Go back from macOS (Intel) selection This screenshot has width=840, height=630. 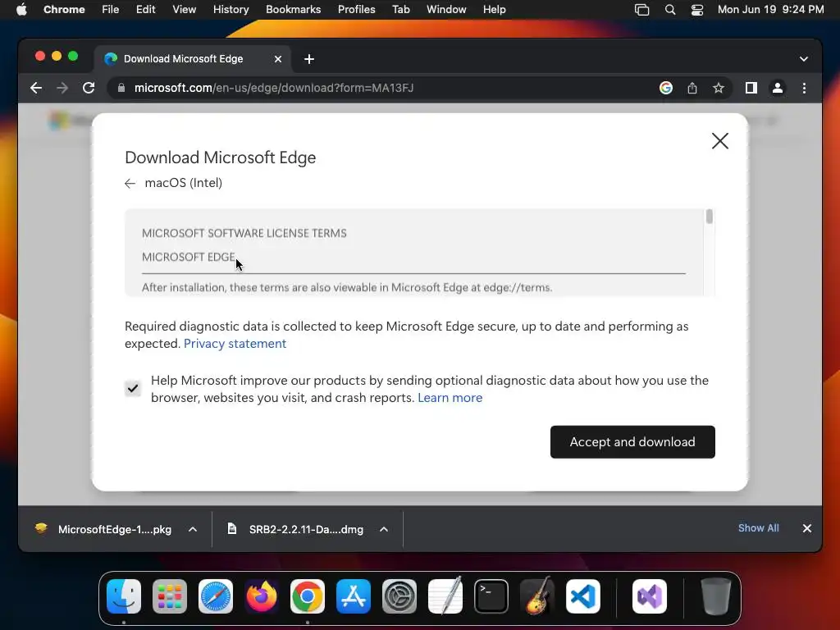(130, 183)
